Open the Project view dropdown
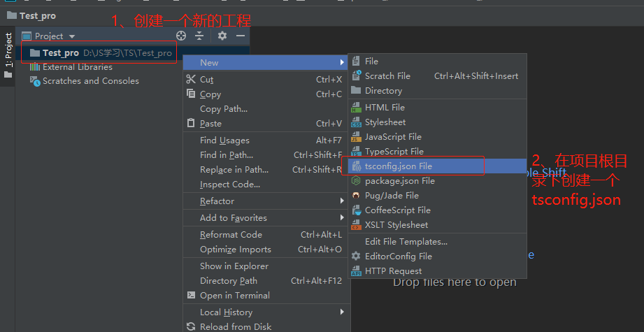The height and width of the screenshot is (332, 644). click(x=48, y=36)
